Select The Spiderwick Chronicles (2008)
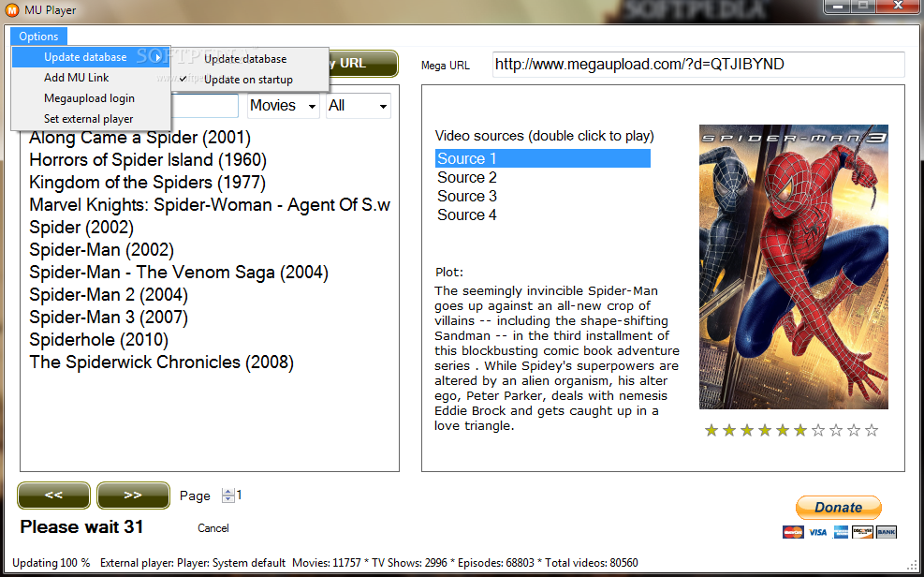Screen dimensions: 924x577 [161, 362]
